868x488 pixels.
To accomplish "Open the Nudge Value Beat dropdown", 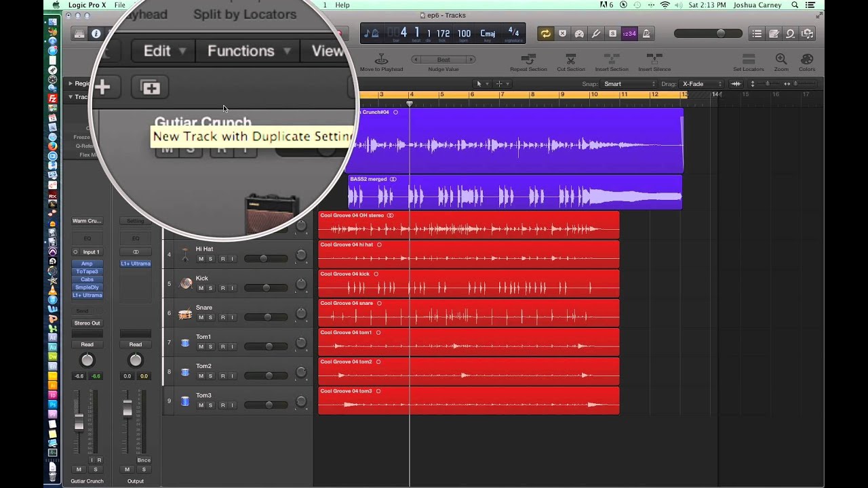I will pos(443,60).
